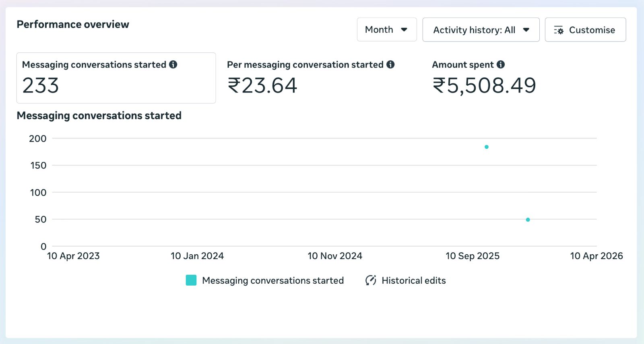
Task: Click the 10 Nov 2024 axis label
Action: pyautogui.click(x=335, y=256)
